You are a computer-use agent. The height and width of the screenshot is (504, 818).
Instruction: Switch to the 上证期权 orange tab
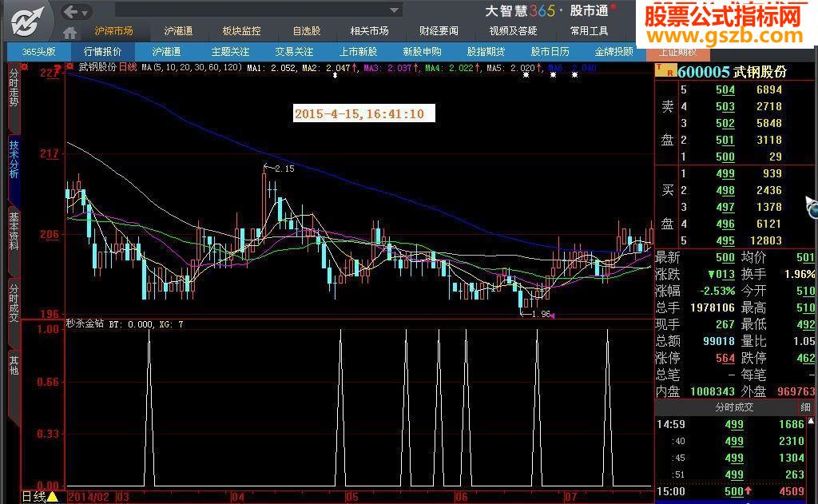[x=677, y=53]
